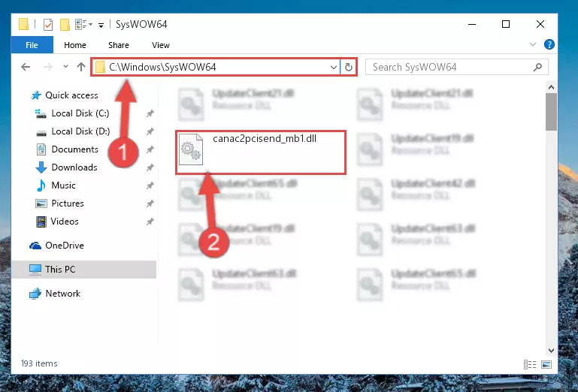The width and height of the screenshot is (578, 392).
Task: Click the pin icon beside Downloads
Action: (150, 167)
